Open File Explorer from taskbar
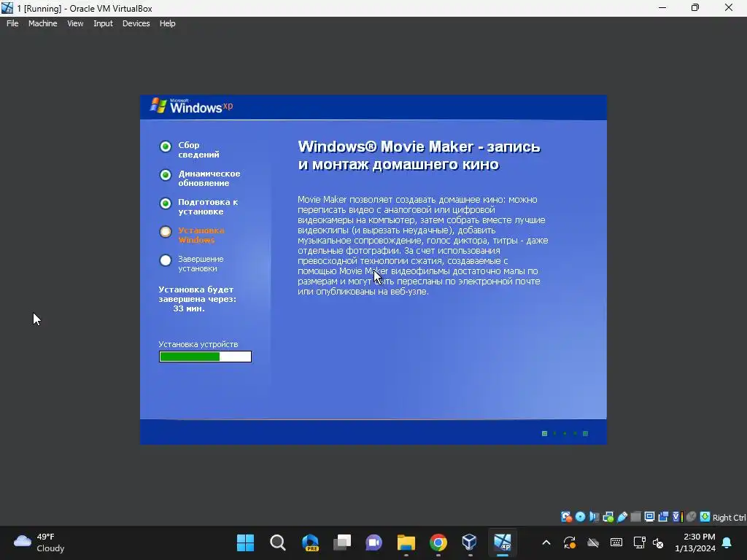This screenshot has width=747, height=560. coord(406,542)
